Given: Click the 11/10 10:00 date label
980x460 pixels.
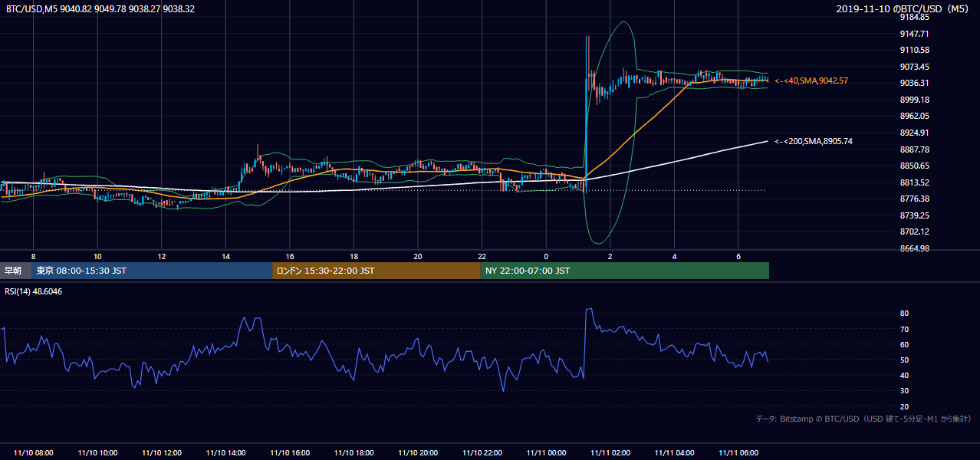Looking at the screenshot, I should coord(97,453).
